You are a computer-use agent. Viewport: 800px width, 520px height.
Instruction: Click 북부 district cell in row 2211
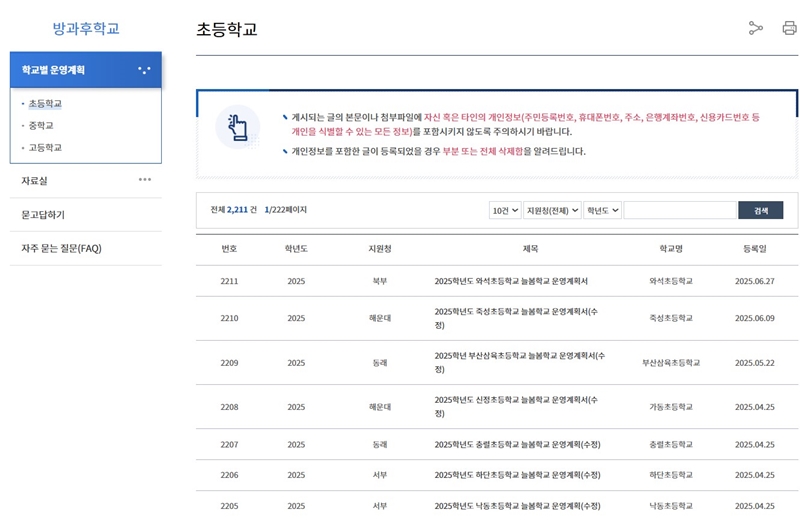tap(380, 281)
